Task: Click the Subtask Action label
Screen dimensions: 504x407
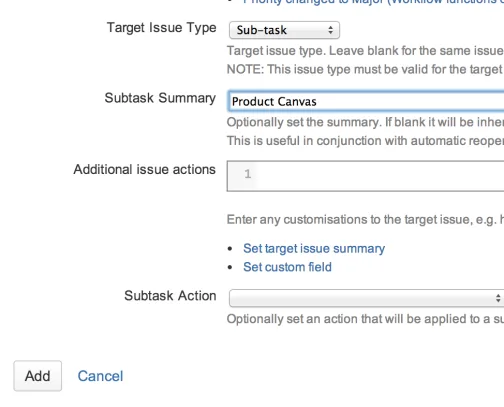Action: [x=170, y=296]
